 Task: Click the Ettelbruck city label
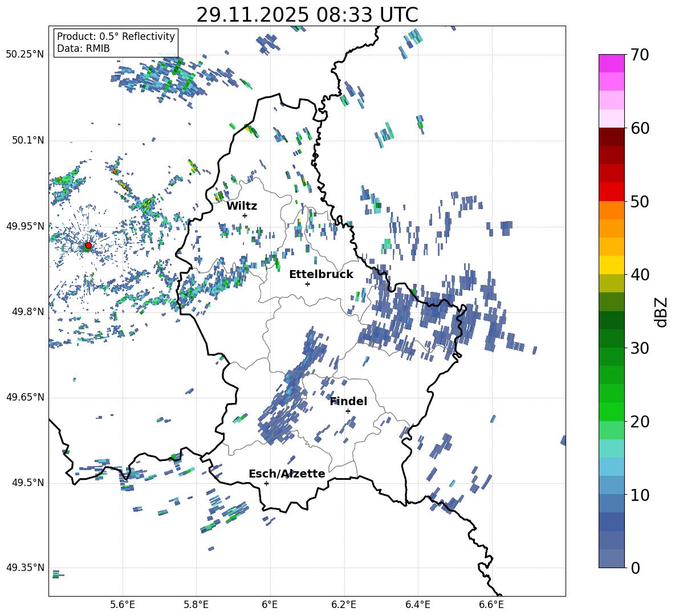coord(320,274)
